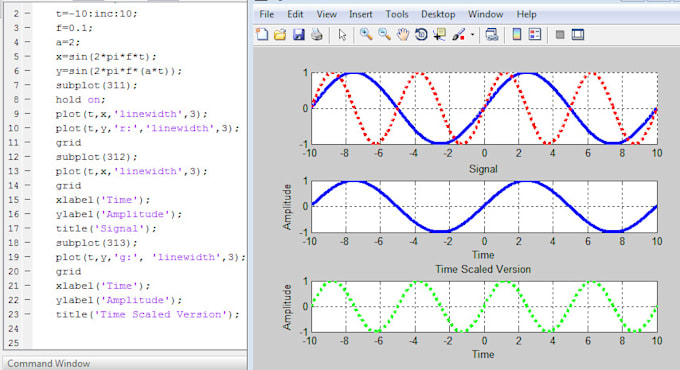
Task: Click the Link Plot toolbar icon
Action: click(x=492, y=34)
